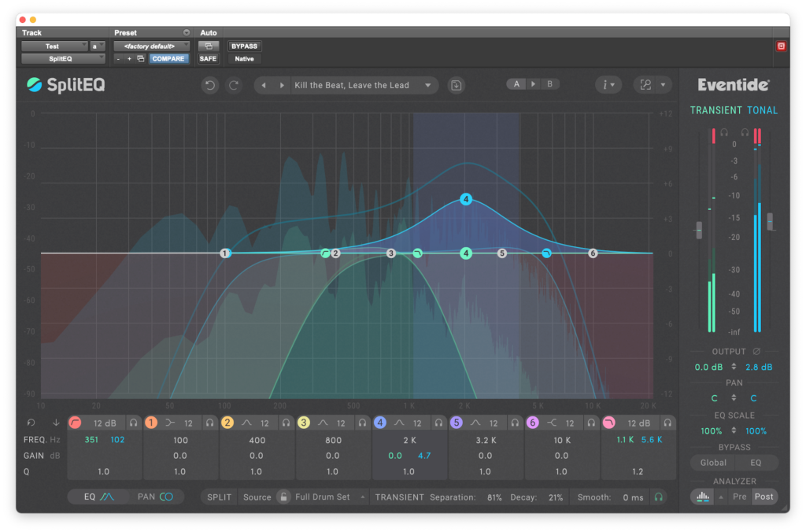This screenshot has width=806, height=532.
Task: Solo band 4 with headphone icon
Action: pyautogui.click(x=438, y=423)
